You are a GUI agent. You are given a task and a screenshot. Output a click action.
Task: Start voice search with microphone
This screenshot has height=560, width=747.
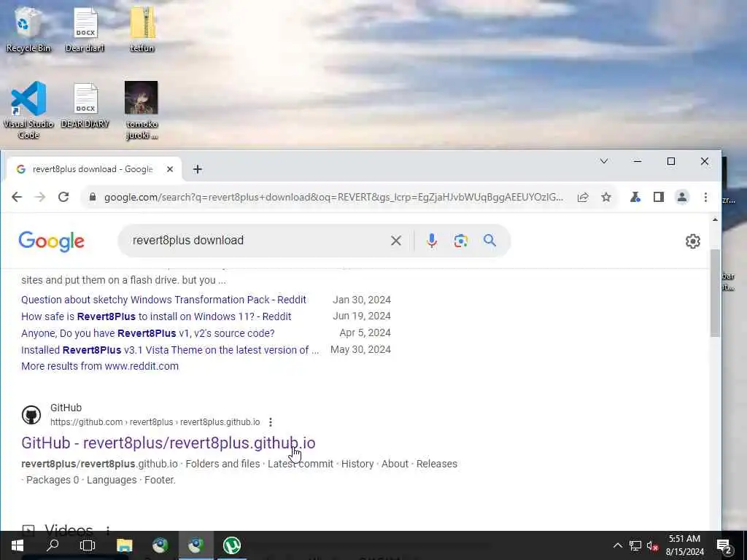tap(432, 241)
